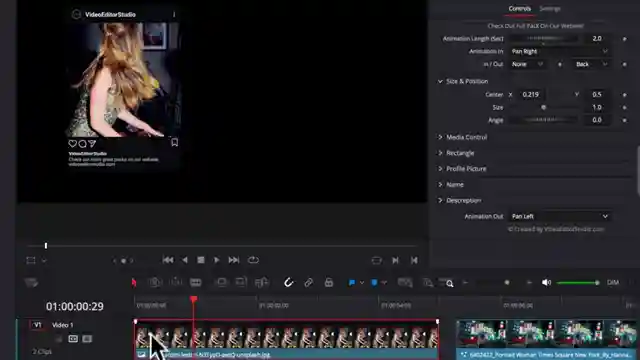Add a blue marker to timeline
This screenshot has height=360, width=640.
(x=374, y=282)
